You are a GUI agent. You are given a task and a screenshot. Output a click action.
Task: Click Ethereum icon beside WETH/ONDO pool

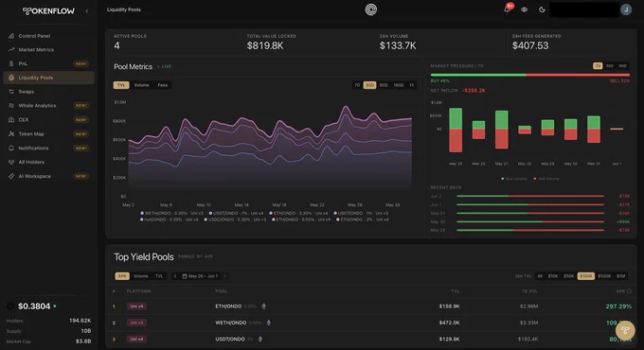pyautogui.click(x=269, y=323)
